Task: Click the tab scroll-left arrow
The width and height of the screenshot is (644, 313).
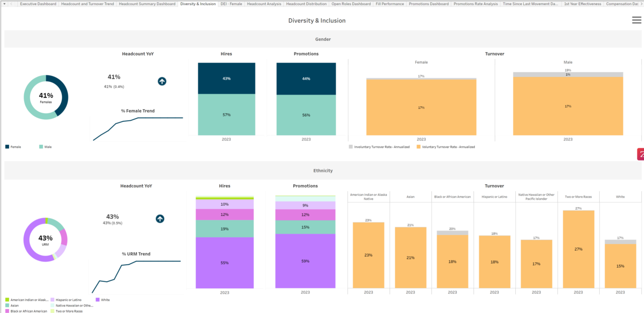Action: click(x=12, y=4)
